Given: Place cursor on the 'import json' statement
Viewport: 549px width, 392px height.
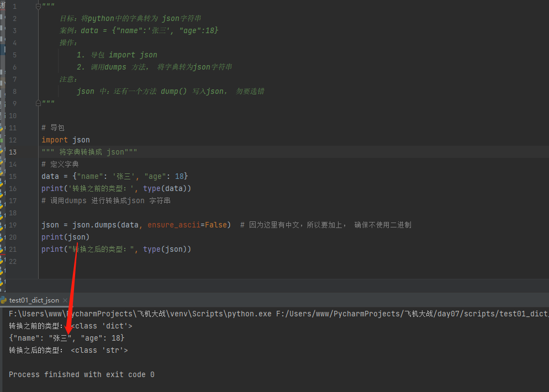Looking at the screenshot, I should click(x=65, y=140).
